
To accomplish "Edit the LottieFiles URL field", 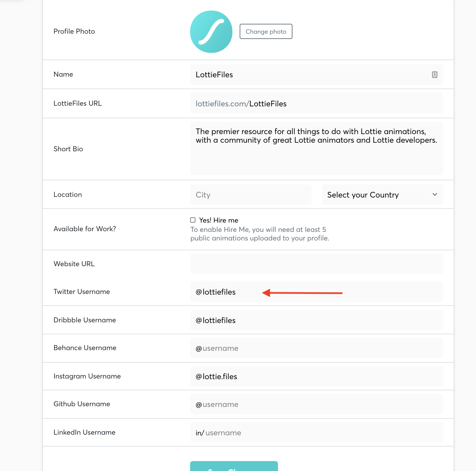I will (330, 104).
